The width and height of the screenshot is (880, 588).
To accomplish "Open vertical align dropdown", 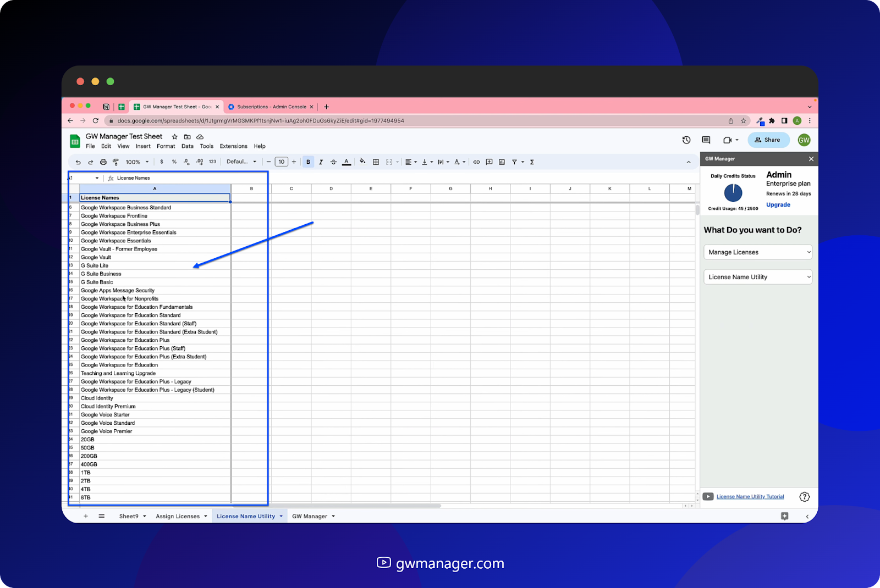I will (x=427, y=162).
